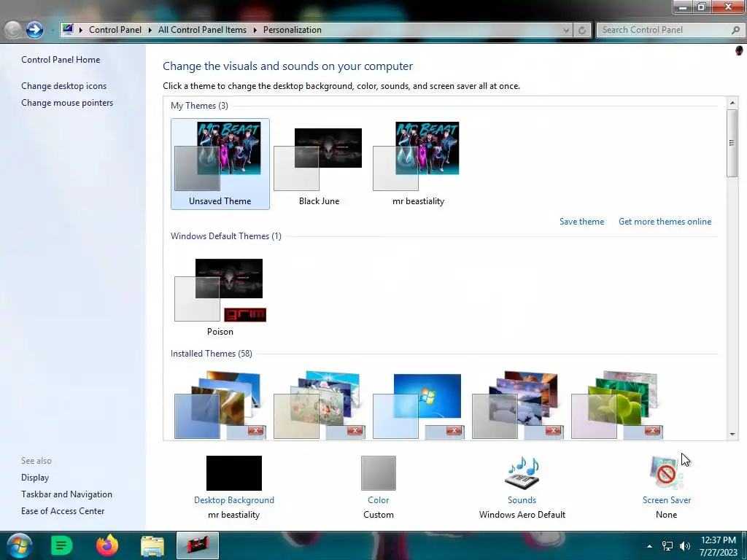The image size is (747, 560).
Task: Navigate to Control Panel breadcrumb
Action: (x=115, y=29)
